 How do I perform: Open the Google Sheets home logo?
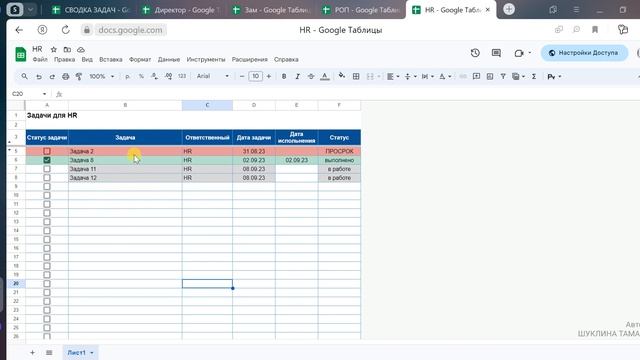(x=20, y=54)
